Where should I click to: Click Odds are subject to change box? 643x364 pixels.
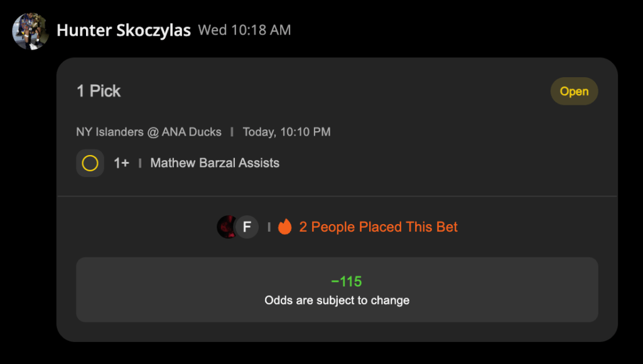tap(337, 289)
